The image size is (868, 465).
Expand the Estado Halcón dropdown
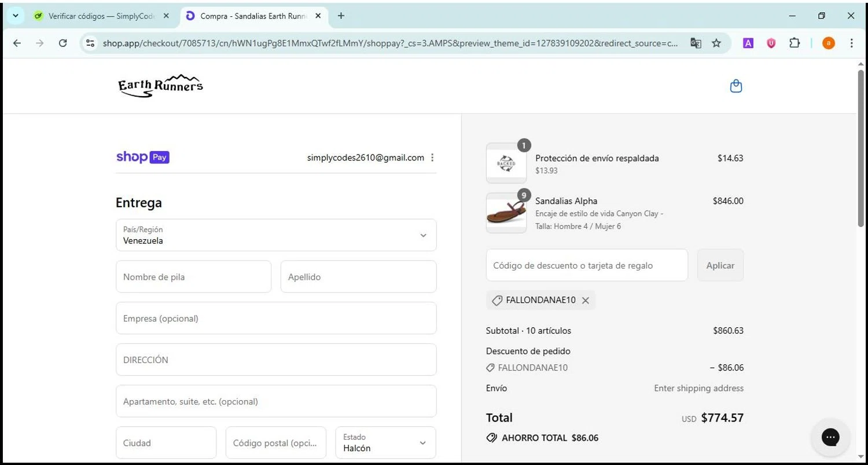click(x=385, y=443)
